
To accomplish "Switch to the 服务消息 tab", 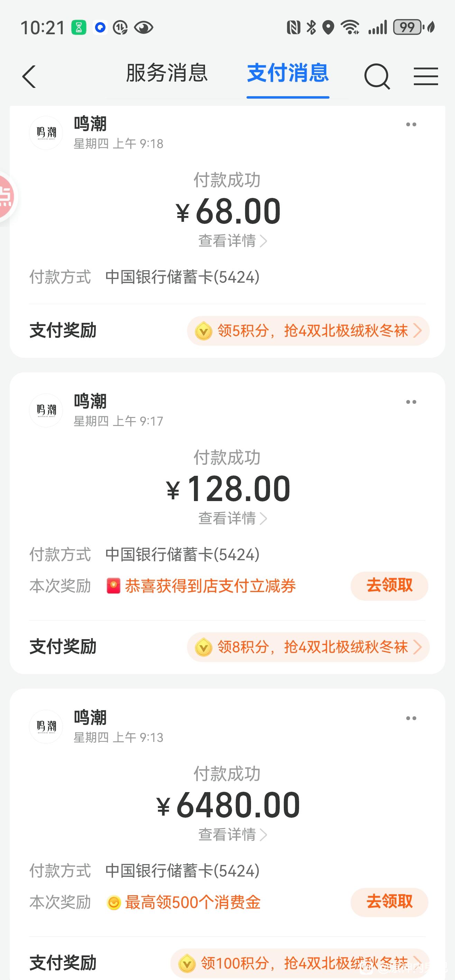I will pos(167,73).
